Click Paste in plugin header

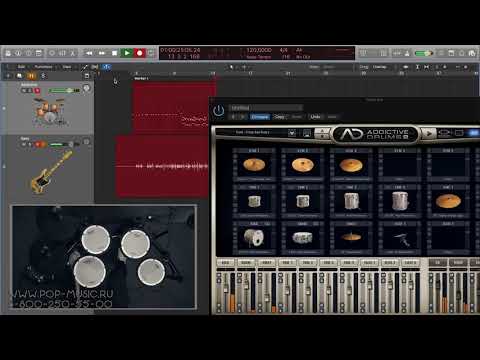(296, 117)
